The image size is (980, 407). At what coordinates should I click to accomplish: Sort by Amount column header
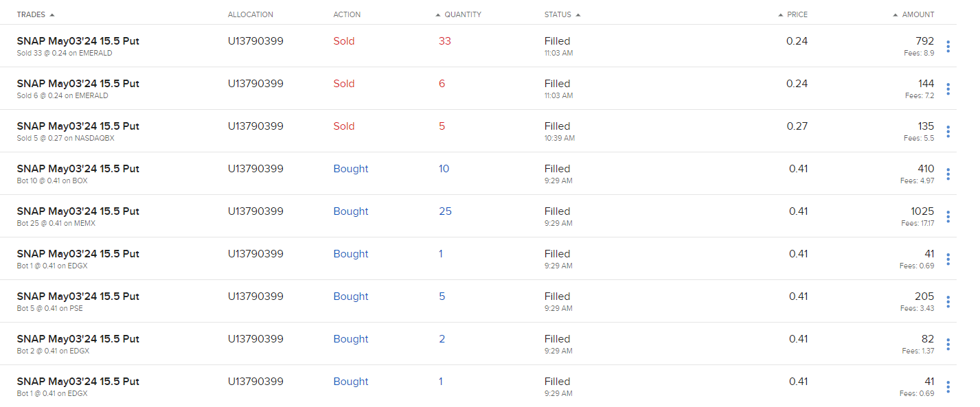[918, 14]
